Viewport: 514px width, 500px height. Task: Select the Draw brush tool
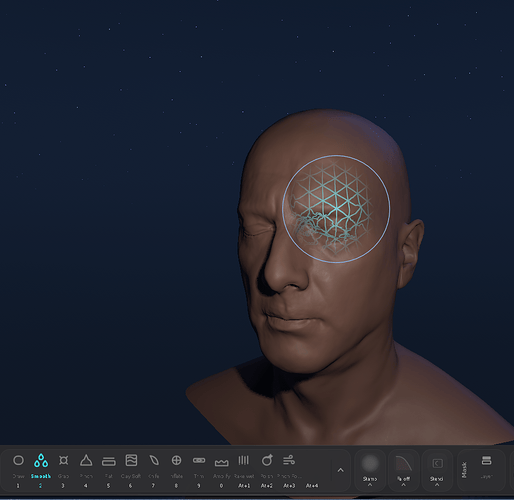click(18, 461)
